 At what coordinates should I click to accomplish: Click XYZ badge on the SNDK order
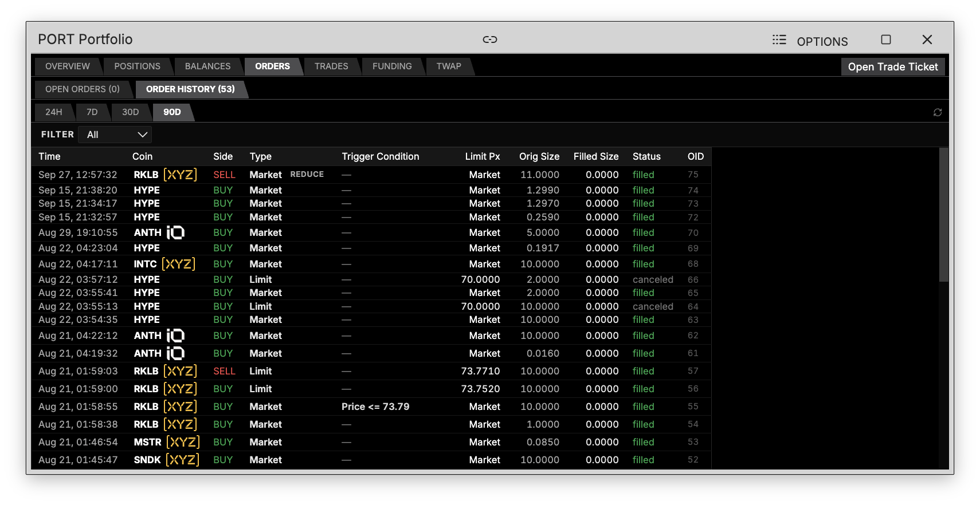coord(182,460)
